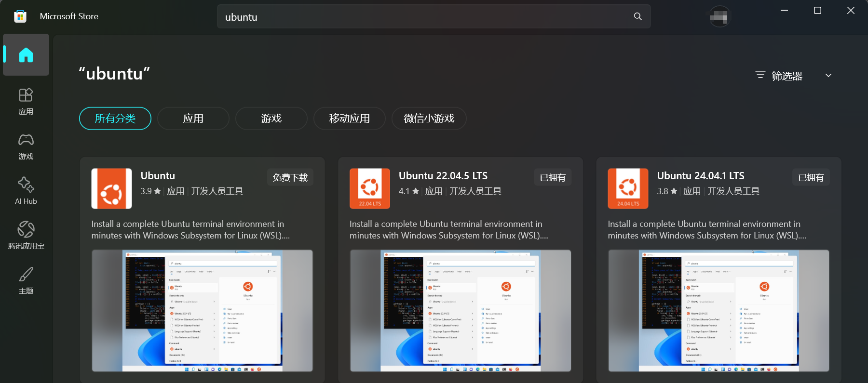868x383 pixels.
Task: Click the Ubuntu app title text
Action: coord(158,176)
